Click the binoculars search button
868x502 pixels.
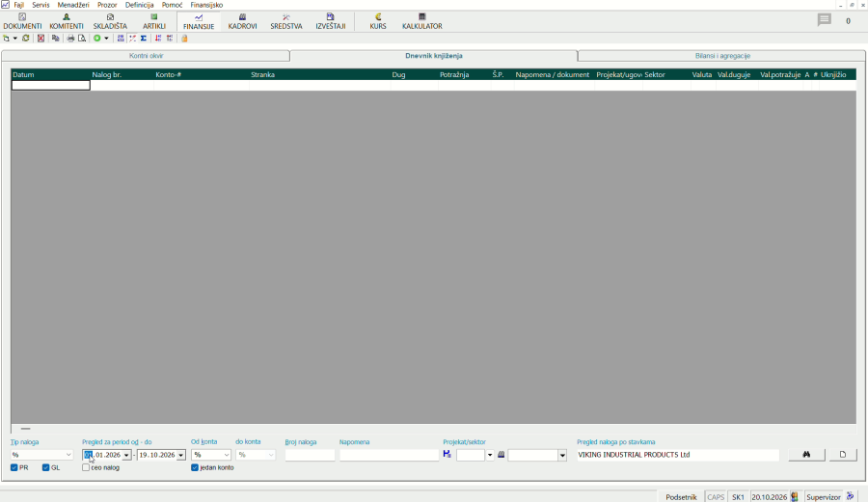pos(806,455)
